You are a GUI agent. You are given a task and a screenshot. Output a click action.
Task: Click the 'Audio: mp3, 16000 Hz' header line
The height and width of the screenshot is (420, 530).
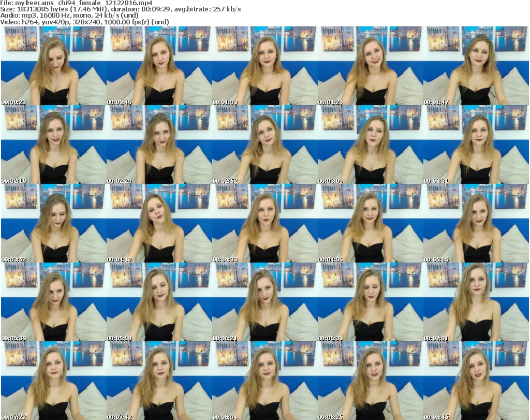pos(69,16)
